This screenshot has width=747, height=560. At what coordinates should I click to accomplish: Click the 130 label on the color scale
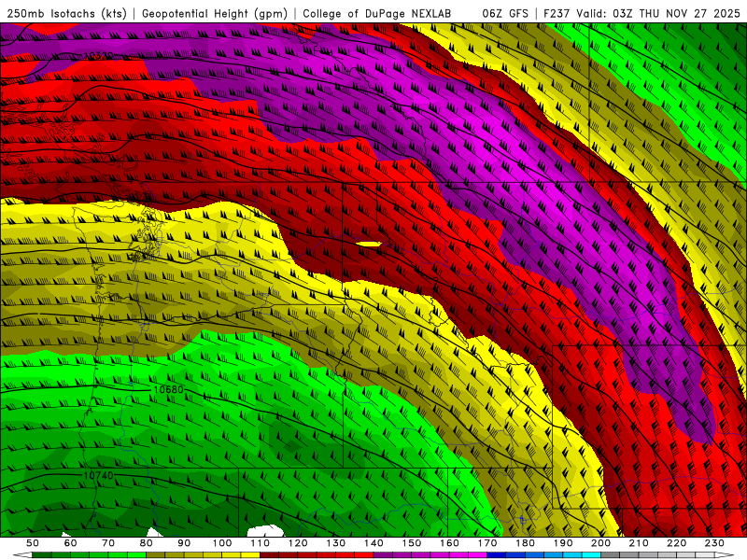click(336, 543)
